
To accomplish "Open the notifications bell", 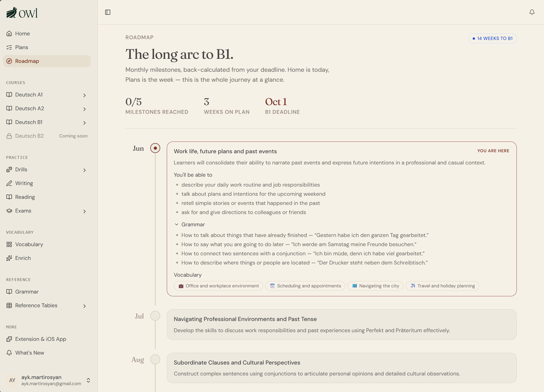I will click(532, 12).
